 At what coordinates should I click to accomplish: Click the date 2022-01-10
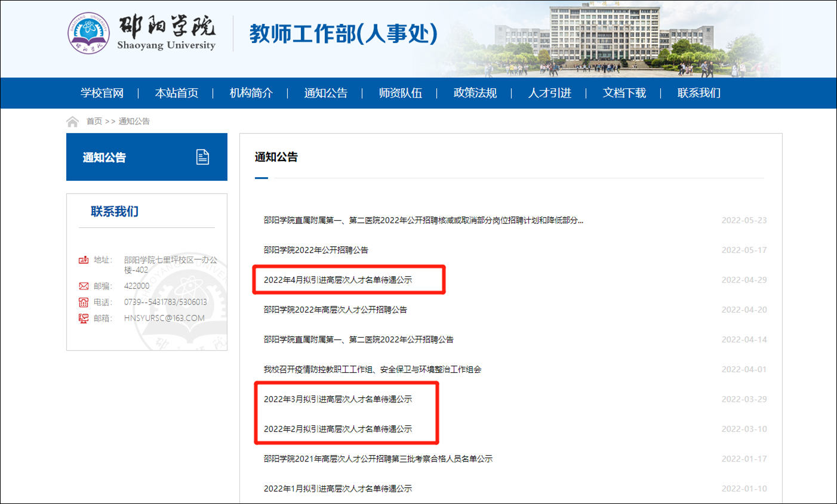[744, 488]
